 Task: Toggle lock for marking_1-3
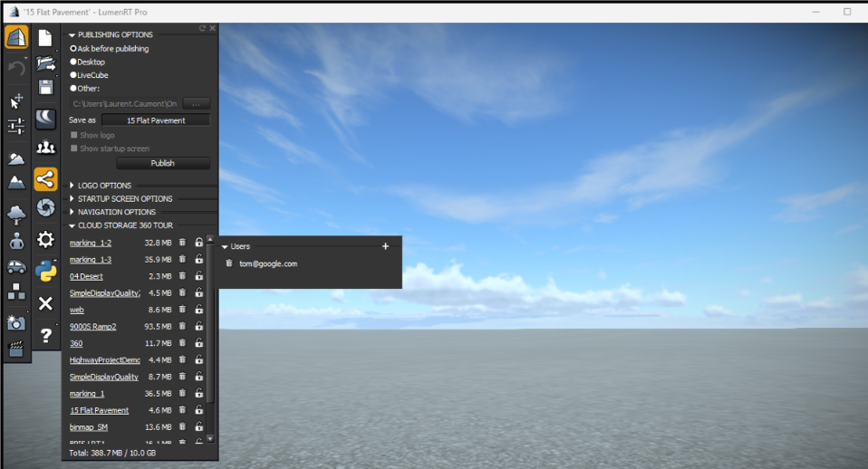click(x=199, y=259)
